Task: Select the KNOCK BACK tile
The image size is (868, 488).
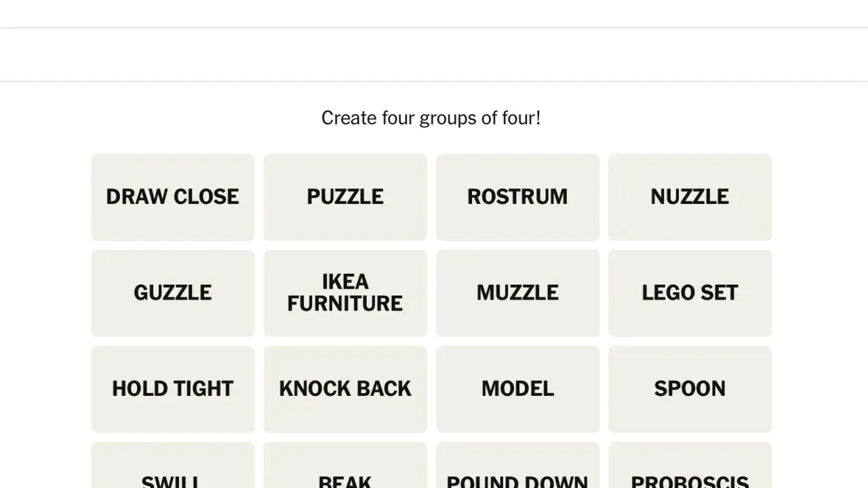Action: (x=345, y=389)
